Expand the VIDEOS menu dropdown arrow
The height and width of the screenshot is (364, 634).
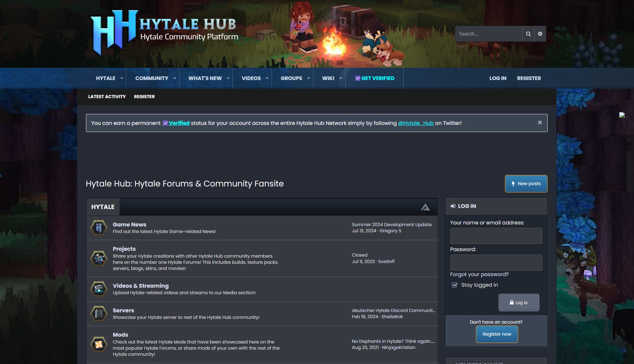click(267, 78)
